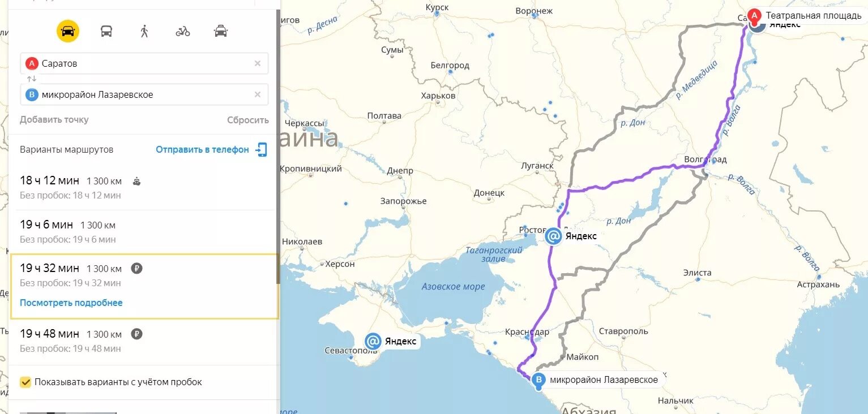The height and width of the screenshot is (414, 868).
Task: Click the микрорайон Лазаревское label on map
Action: click(604, 379)
